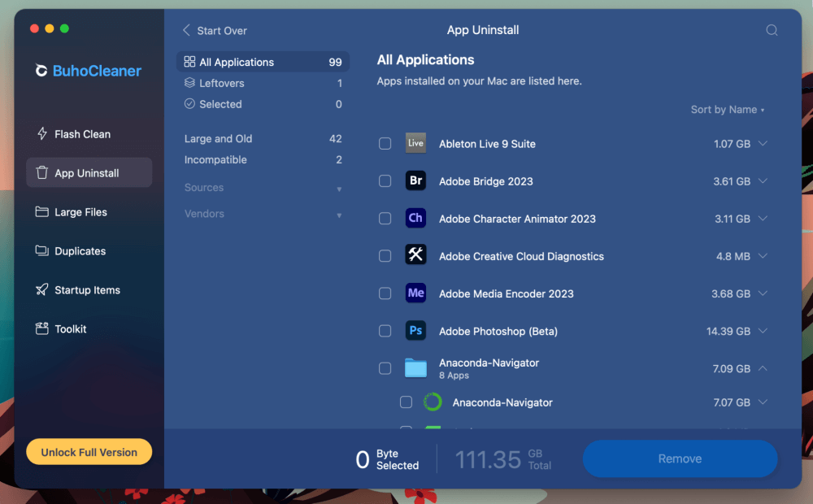The image size is (813, 504).
Task: Open the Toolkit section
Action: [89, 328]
